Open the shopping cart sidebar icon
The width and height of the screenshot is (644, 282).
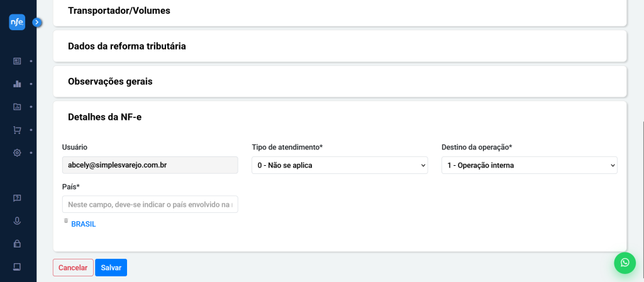click(17, 130)
